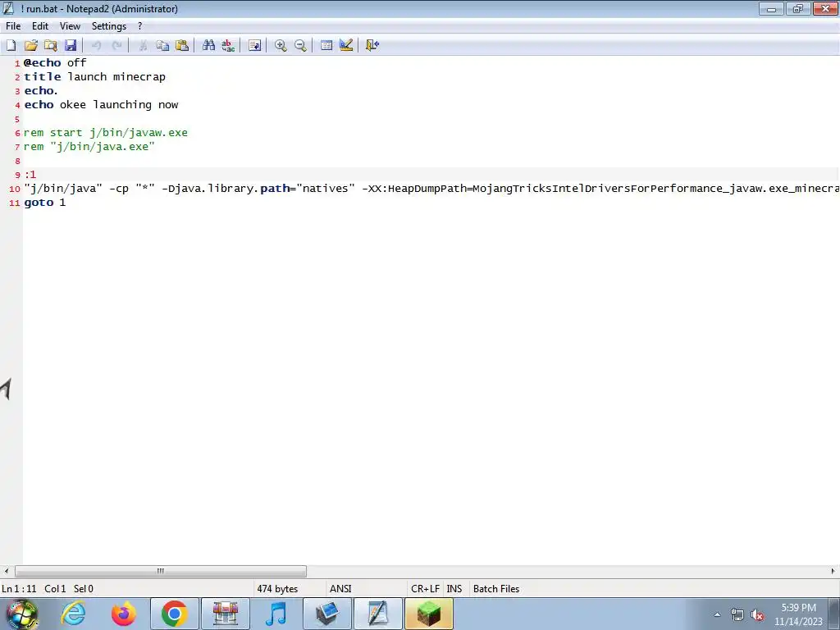Screen dimensions: 840x630
Task: Save the file with the floppy icon
Action: [x=71, y=46]
